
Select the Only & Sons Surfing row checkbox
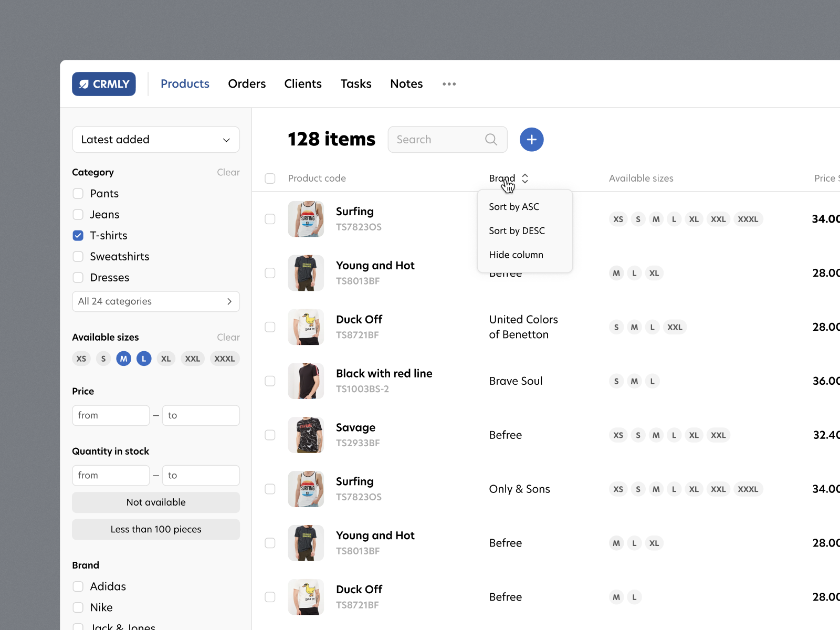coord(270,489)
